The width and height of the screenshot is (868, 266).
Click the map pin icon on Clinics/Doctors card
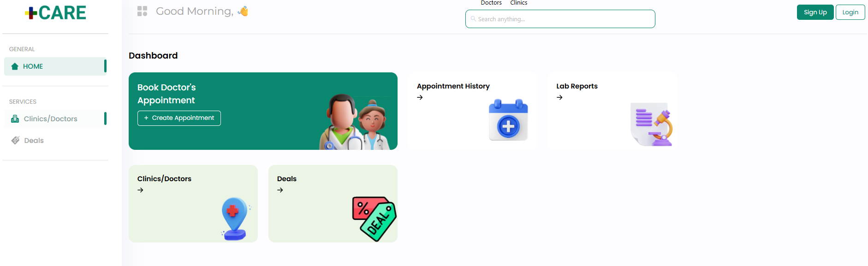[x=235, y=219]
